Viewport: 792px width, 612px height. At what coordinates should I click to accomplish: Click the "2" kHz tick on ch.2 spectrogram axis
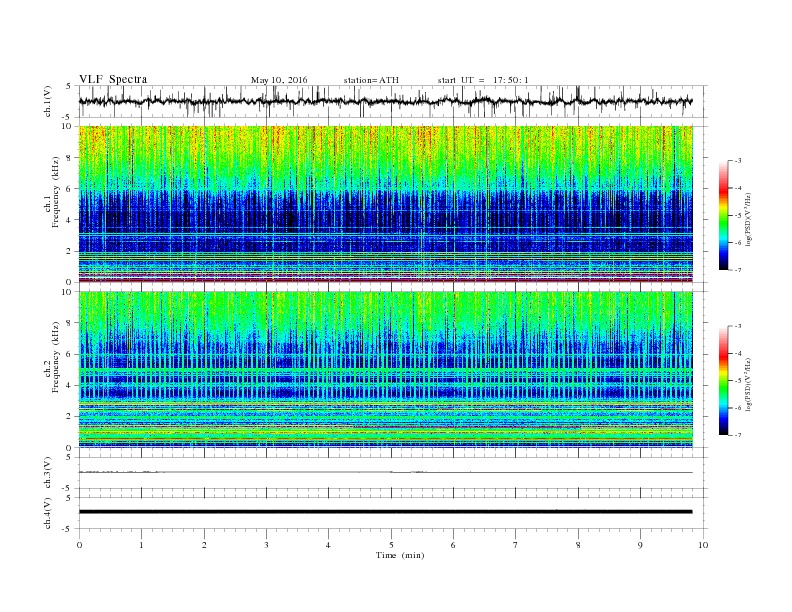[69, 417]
